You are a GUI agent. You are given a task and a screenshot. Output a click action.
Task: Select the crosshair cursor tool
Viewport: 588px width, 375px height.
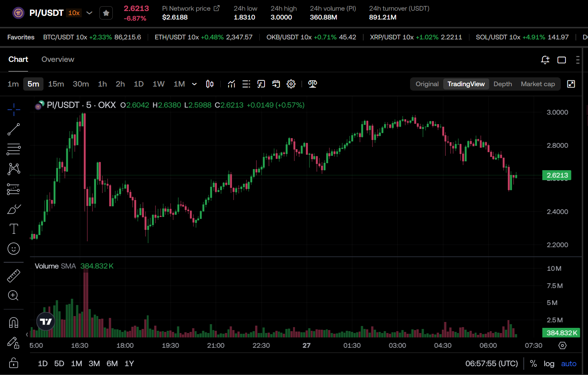(14, 109)
